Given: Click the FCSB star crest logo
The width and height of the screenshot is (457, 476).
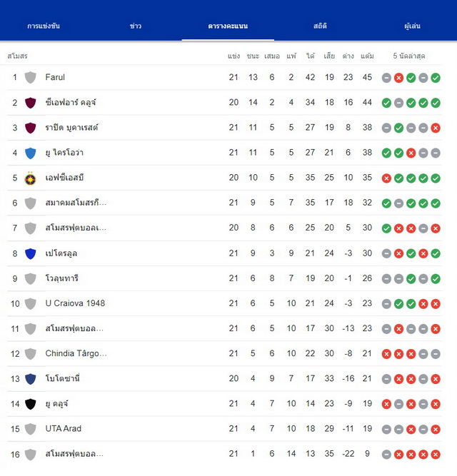Looking at the screenshot, I should (x=31, y=178).
